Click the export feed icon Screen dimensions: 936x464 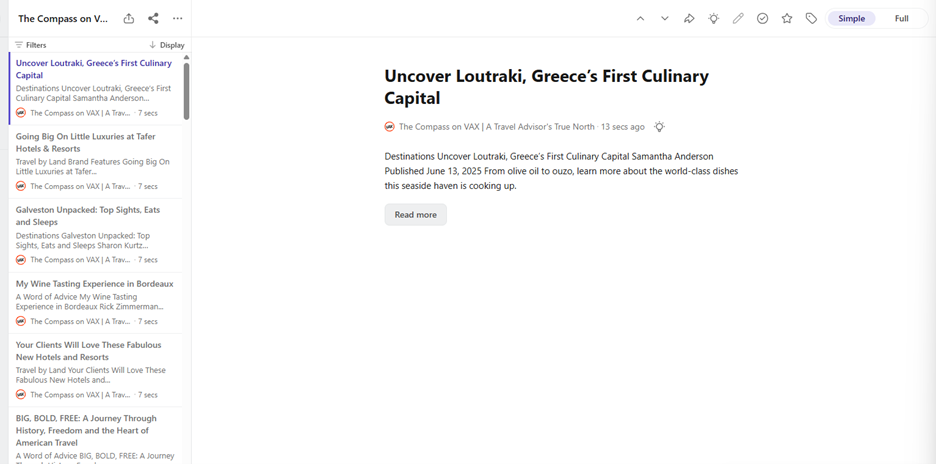(128, 19)
